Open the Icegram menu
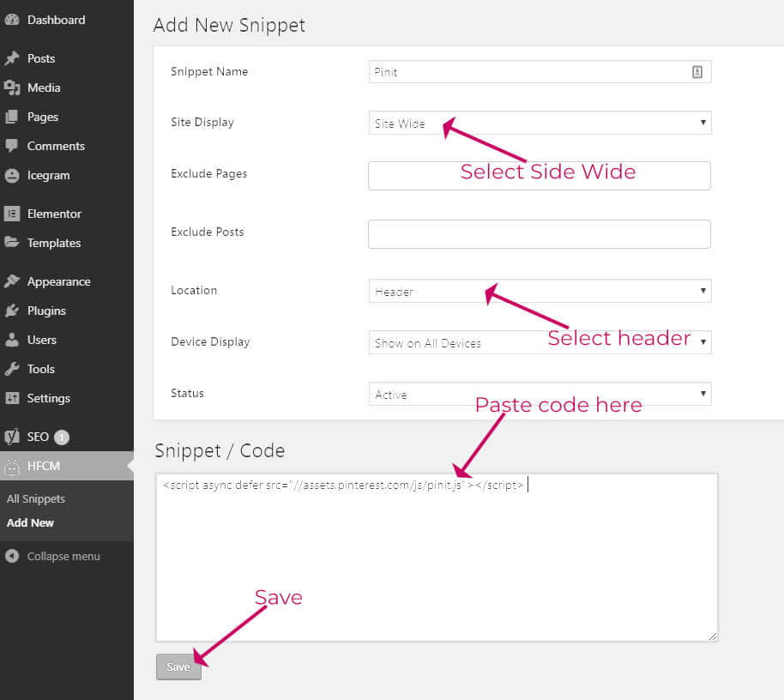The width and height of the screenshot is (784, 700). 67,176
